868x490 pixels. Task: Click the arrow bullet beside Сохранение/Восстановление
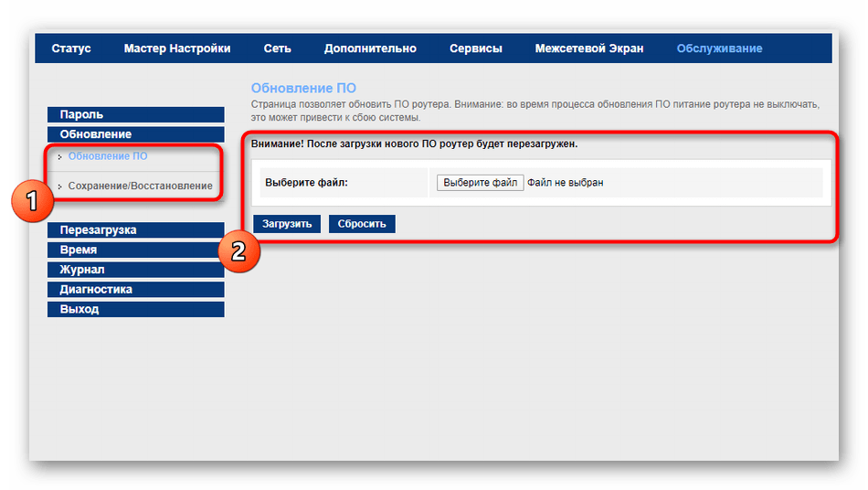(x=59, y=186)
